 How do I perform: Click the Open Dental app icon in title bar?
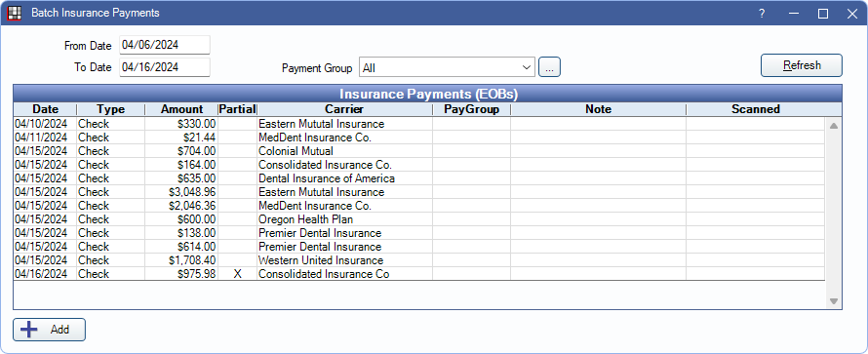(14, 13)
